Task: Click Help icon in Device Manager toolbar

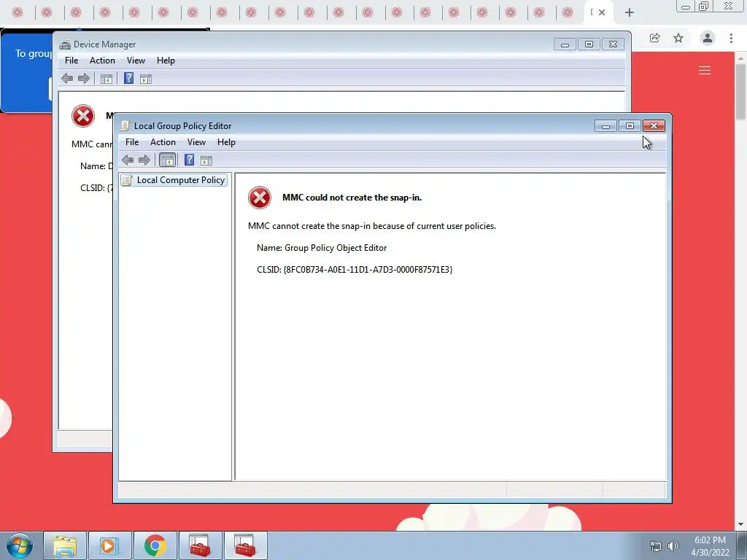Action: point(128,78)
